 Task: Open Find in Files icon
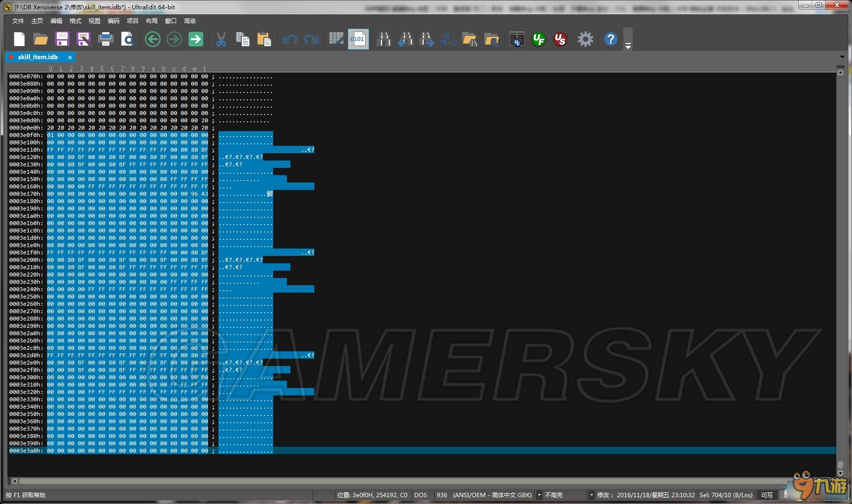pos(470,39)
